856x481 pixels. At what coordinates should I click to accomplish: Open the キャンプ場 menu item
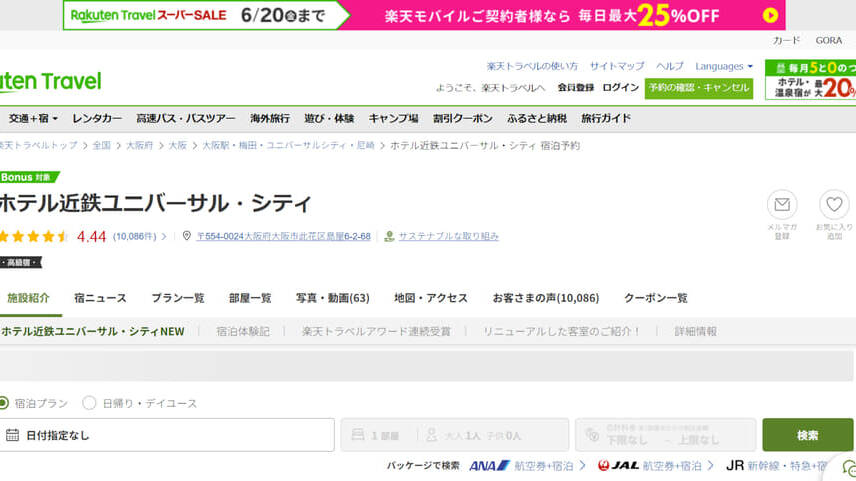(x=393, y=118)
